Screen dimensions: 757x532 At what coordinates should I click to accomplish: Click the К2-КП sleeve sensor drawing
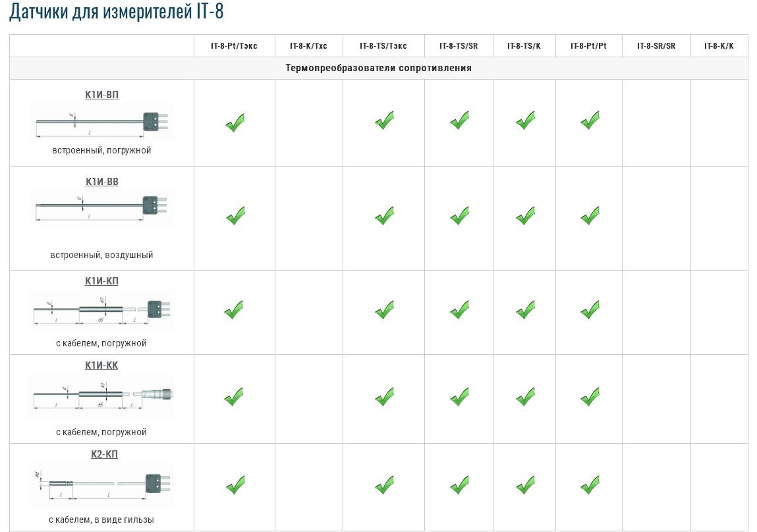[x=101, y=487]
